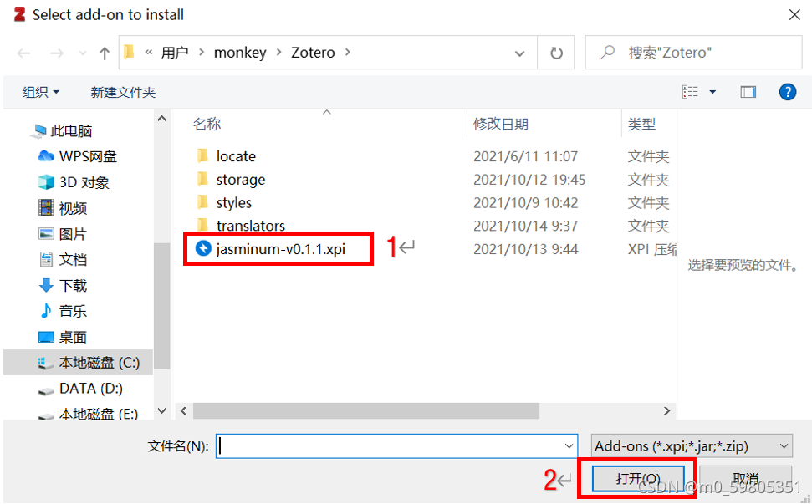Click the 取消 cancel button
The width and height of the screenshot is (812, 504).
[x=746, y=479]
